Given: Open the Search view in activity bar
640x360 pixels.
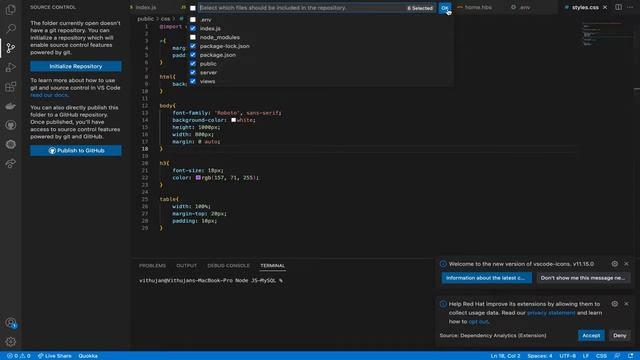Looking at the screenshot, I should [x=11, y=29].
